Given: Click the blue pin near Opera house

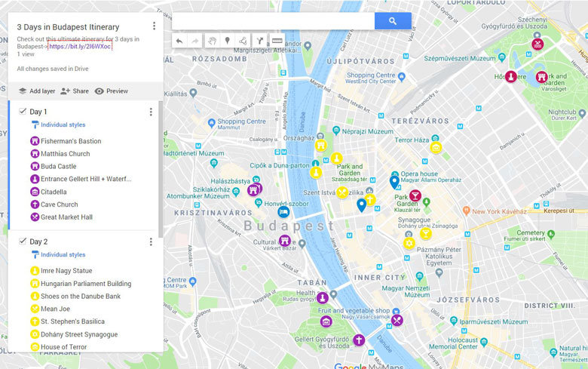Looking at the screenshot, I should 394,183.
